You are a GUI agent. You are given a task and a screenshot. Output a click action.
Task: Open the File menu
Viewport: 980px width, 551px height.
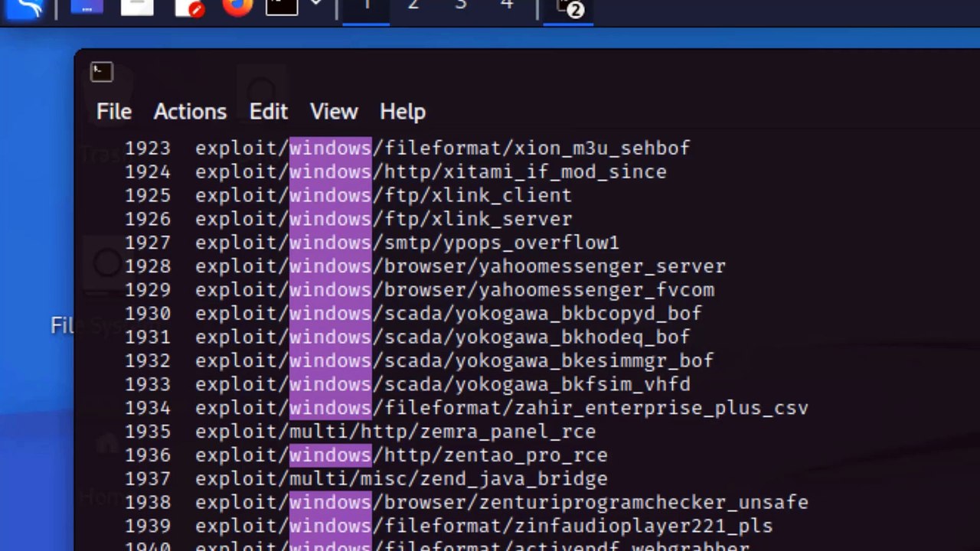point(114,112)
